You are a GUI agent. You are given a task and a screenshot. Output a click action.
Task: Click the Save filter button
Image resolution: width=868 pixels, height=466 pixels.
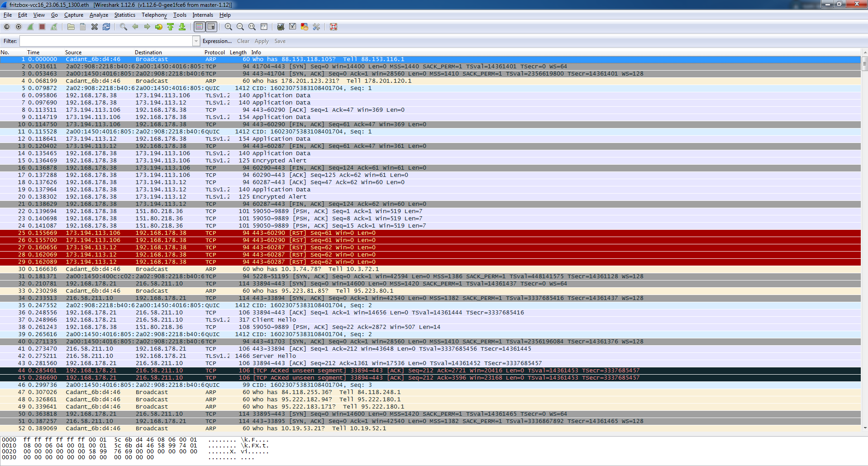[x=280, y=41]
